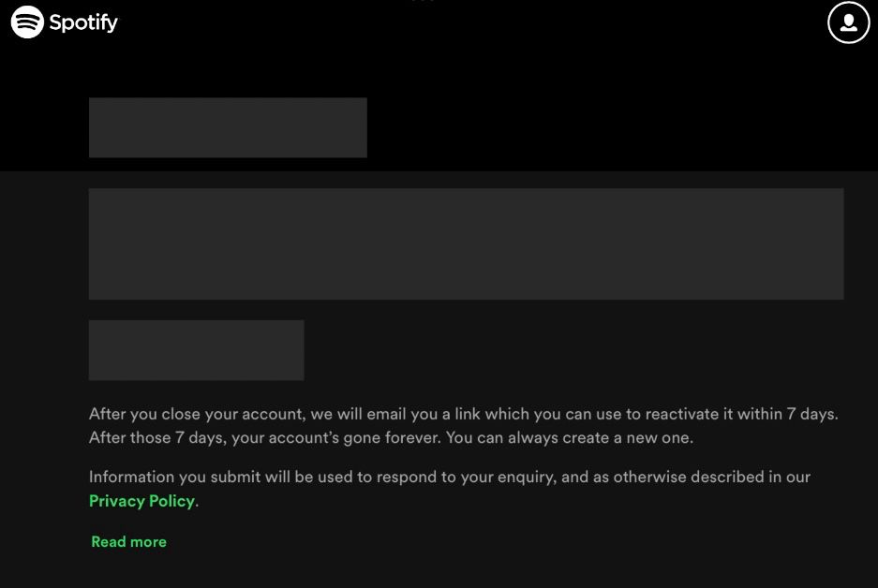The height and width of the screenshot is (588, 878).
Task: Click inside the large redacted message box
Action: click(466, 243)
